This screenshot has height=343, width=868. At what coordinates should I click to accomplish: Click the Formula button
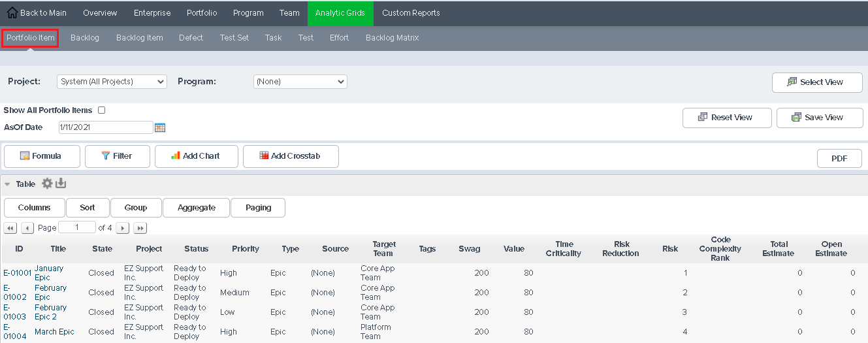42,156
